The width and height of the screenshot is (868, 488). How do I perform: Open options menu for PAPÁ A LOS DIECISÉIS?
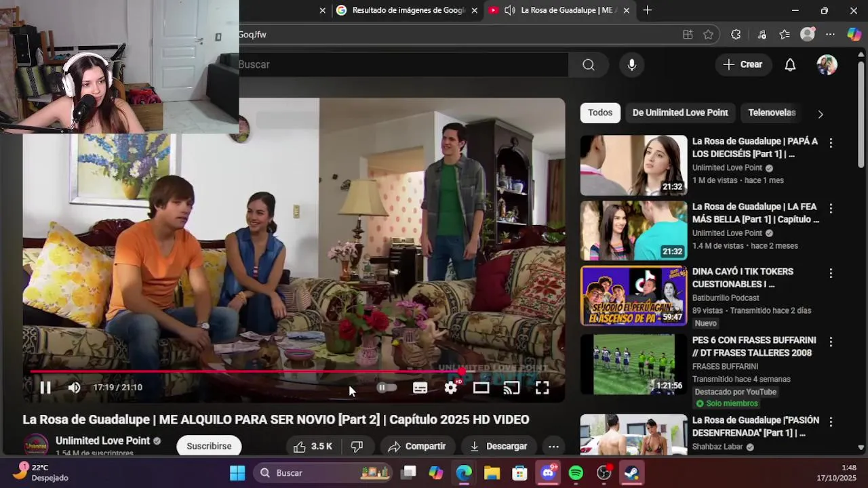click(831, 143)
